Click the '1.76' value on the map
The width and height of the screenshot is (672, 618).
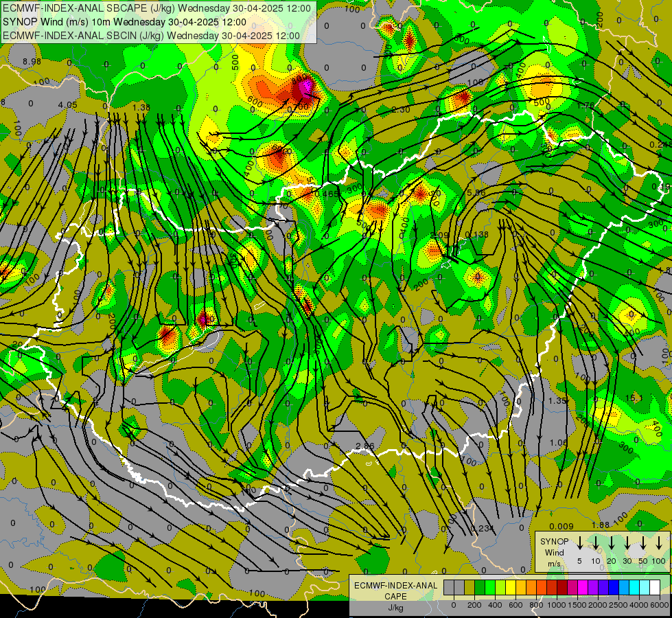(586, 106)
